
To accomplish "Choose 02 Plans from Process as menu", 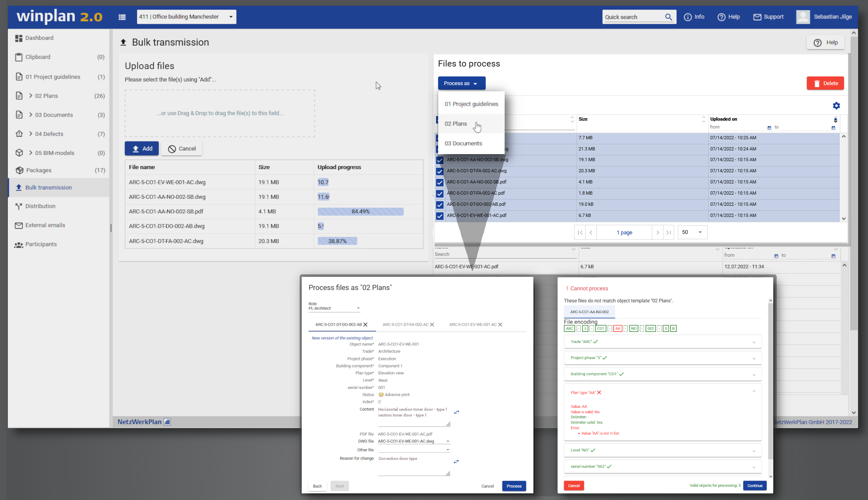I will tap(471, 124).
